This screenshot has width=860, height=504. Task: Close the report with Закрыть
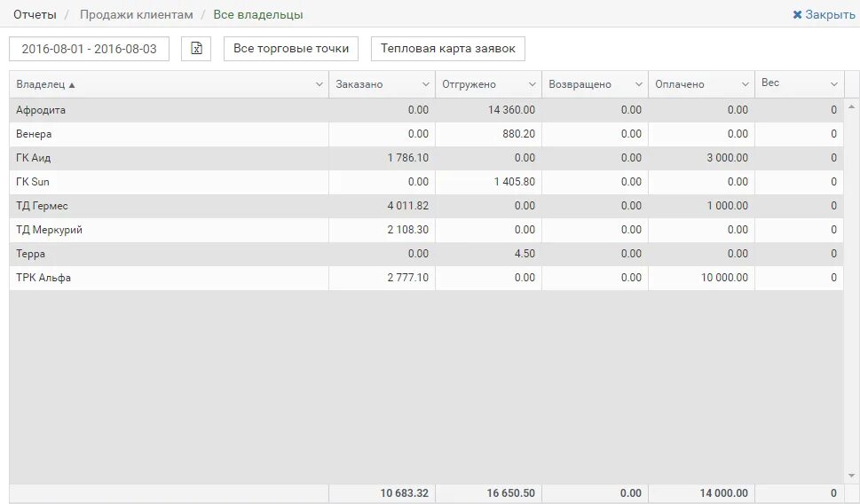click(x=824, y=15)
